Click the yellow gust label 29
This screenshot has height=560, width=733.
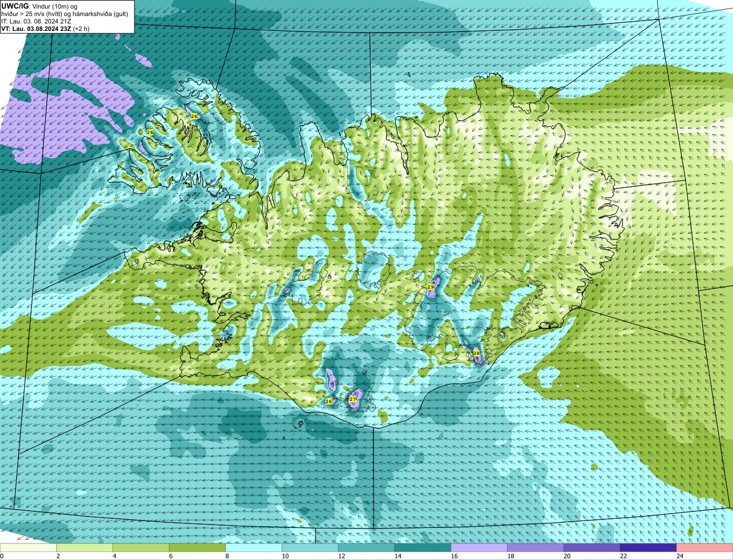tap(431, 286)
